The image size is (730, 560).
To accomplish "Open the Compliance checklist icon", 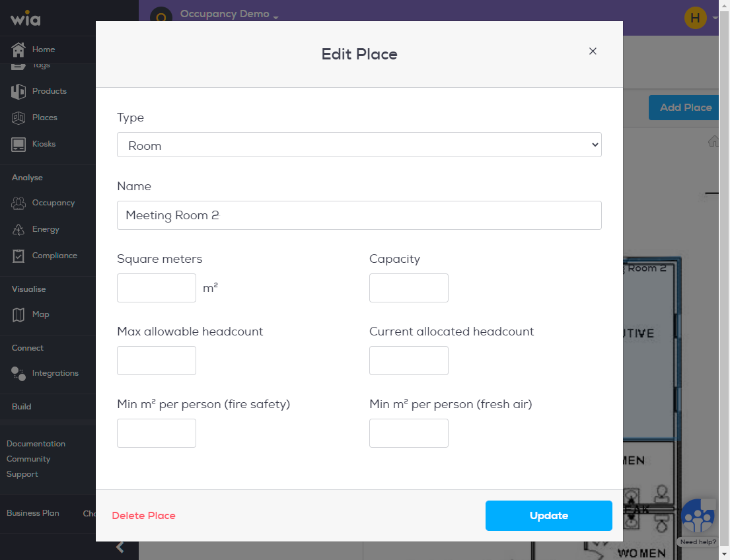I will pyautogui.click(x=18, y=256).
